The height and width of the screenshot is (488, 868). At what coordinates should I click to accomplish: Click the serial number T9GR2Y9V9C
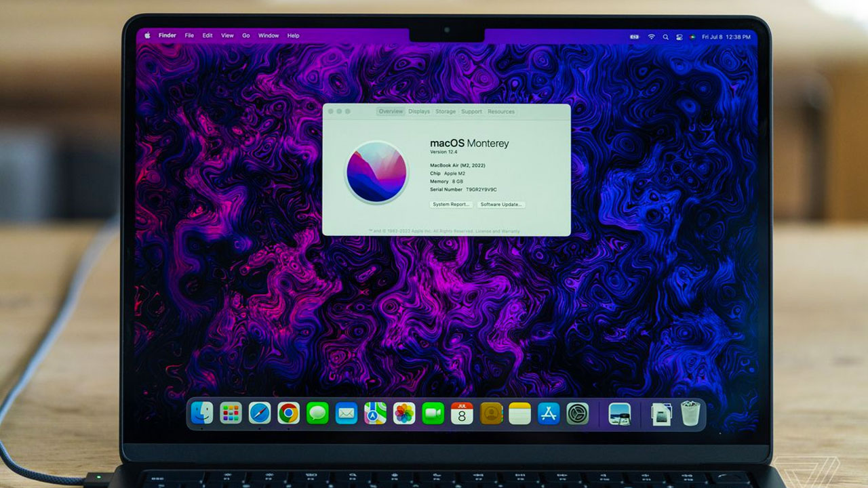tap(481, 190)
